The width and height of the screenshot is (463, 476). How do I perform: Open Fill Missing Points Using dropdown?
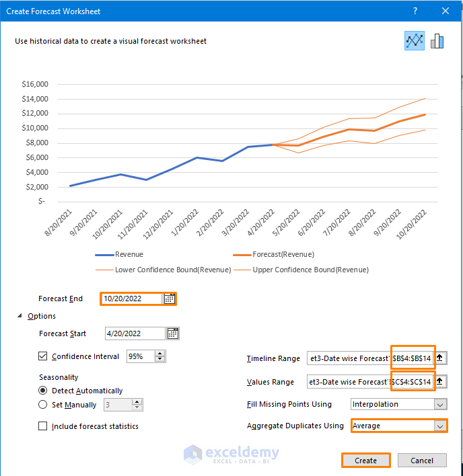pyautogui.click(x=440, y=405)
